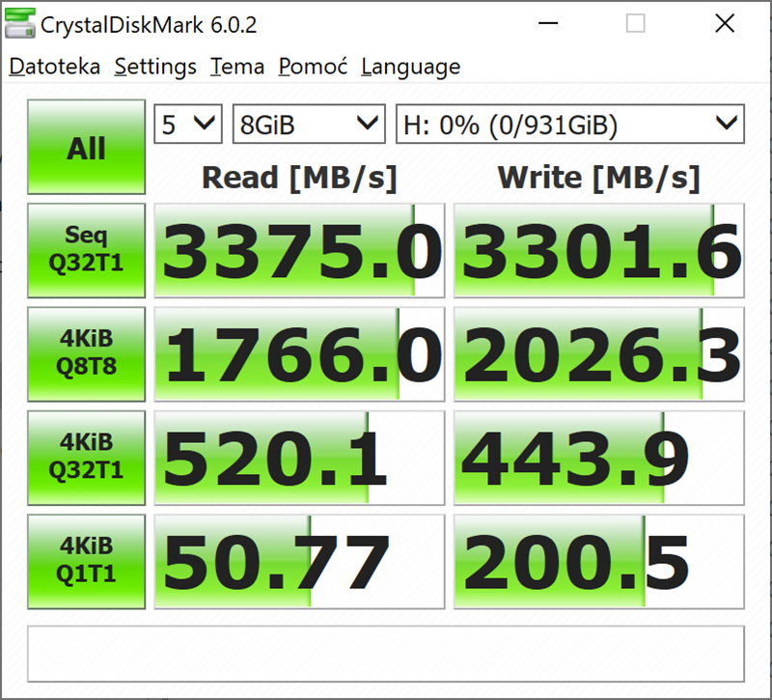
Task: Open the test count dropdown showing 5
Action: [188, 124]
